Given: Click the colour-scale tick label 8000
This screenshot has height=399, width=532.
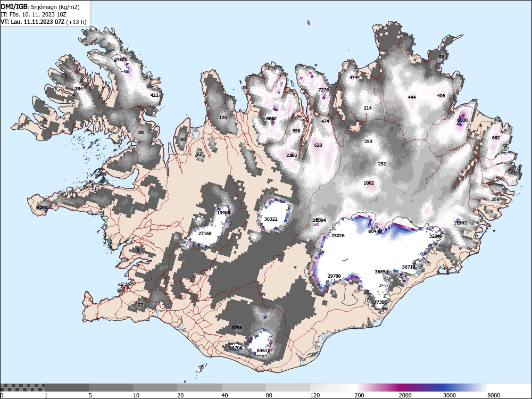Looking at the screenshot, I should click(494, 395).
